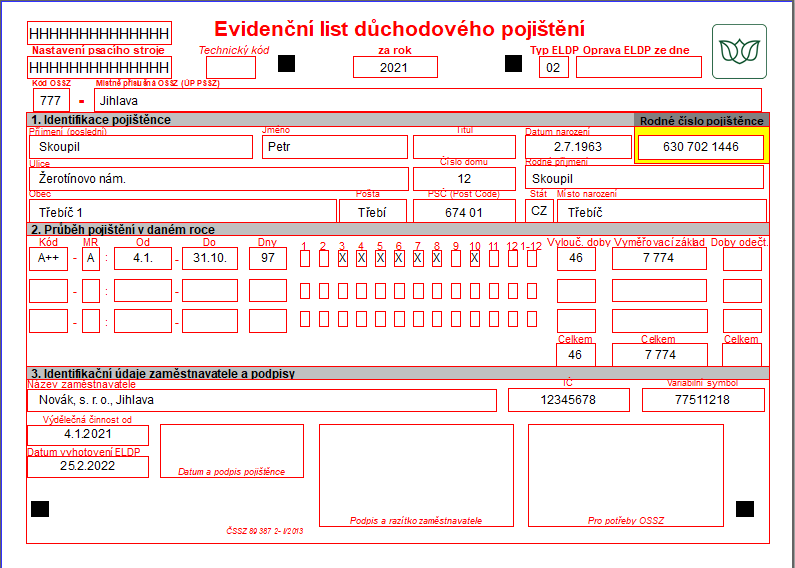Click the Obec field showing Třebíč 1

(x=183, y=211)
